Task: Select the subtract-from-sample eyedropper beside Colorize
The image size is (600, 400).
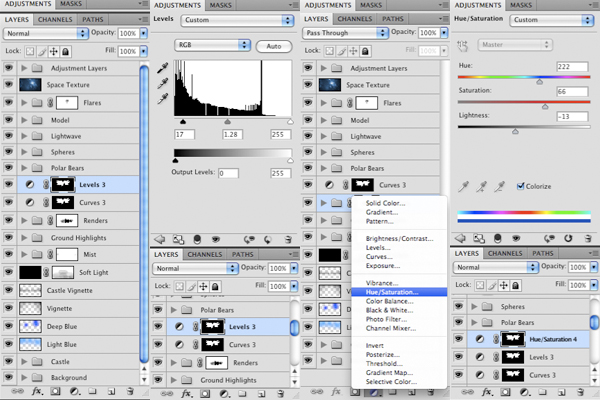Action: click(x=499, y=186)
